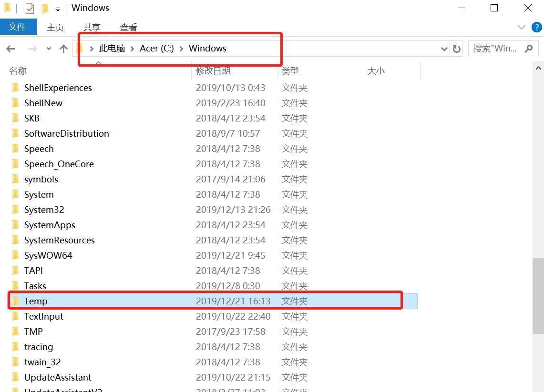Click date 2019/2/23 16:40 of ShellNew
The width and height of the screenshot is (544, 392).
point(231,103)
